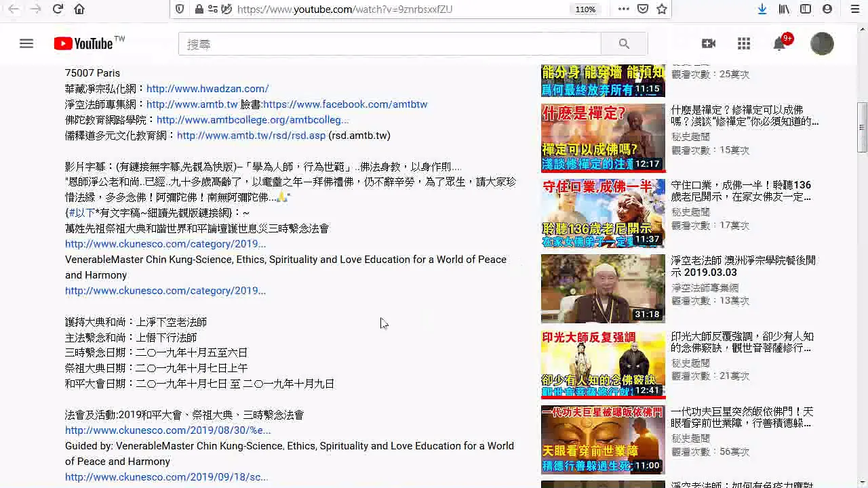Open the amtb.tw/rsd/rsd.asp link
868x488 pixels.
pyautogui.click(x=251, y=135)
